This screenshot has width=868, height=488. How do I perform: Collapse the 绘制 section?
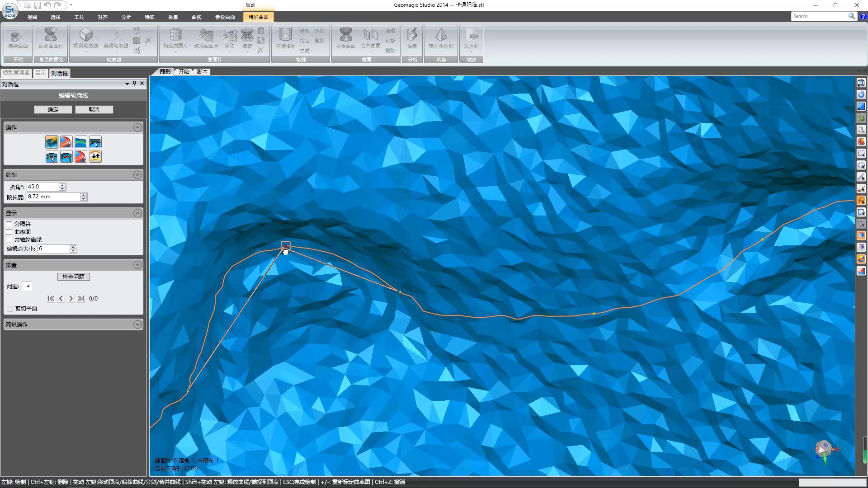pyautogui.click(x=138, y=175)
